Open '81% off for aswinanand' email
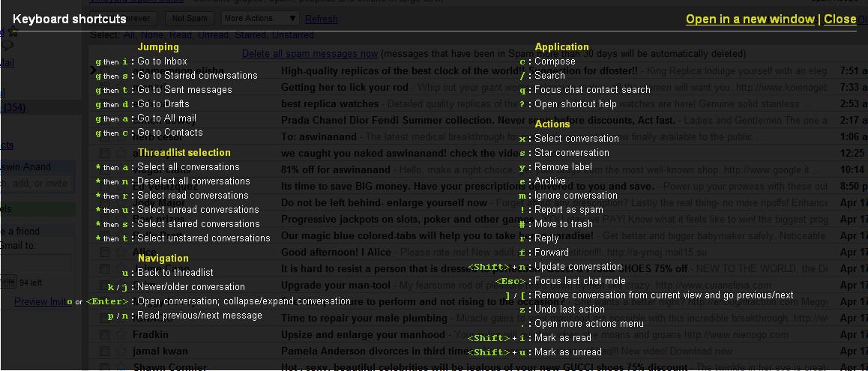868x371 pixels. [336, 170]
